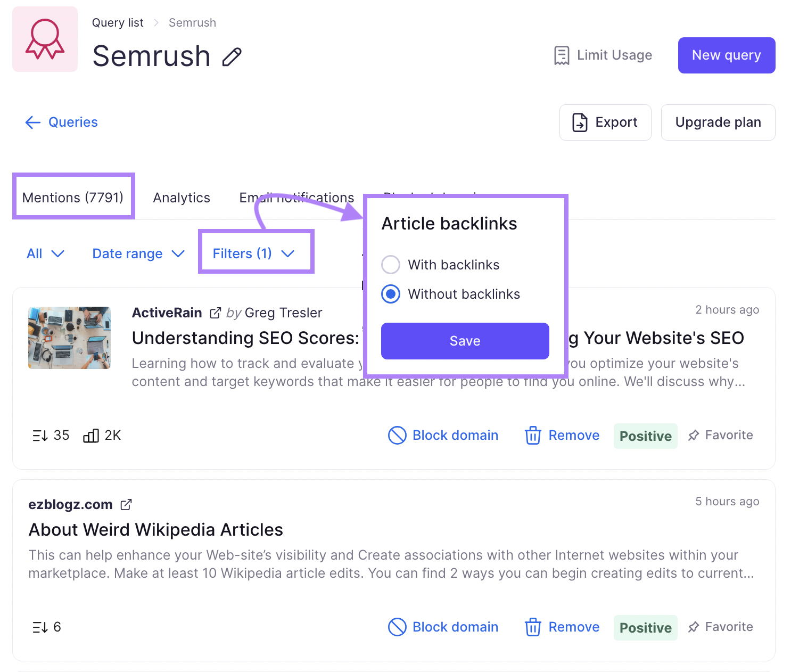The width and height of the screenshot is (791, 672).
Task: Select the With backlinks radio button
Action: coord(390,265)
